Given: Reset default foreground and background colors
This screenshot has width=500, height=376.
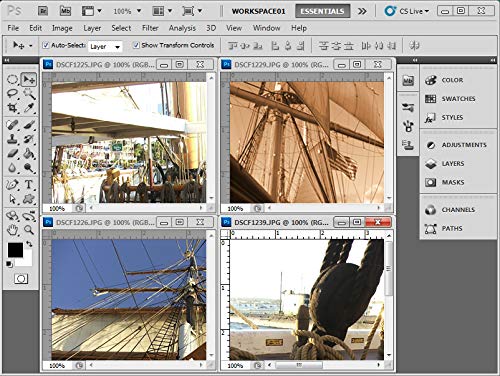Looking at the screenshot, I should pyautogui.click(x=9, y=264).
